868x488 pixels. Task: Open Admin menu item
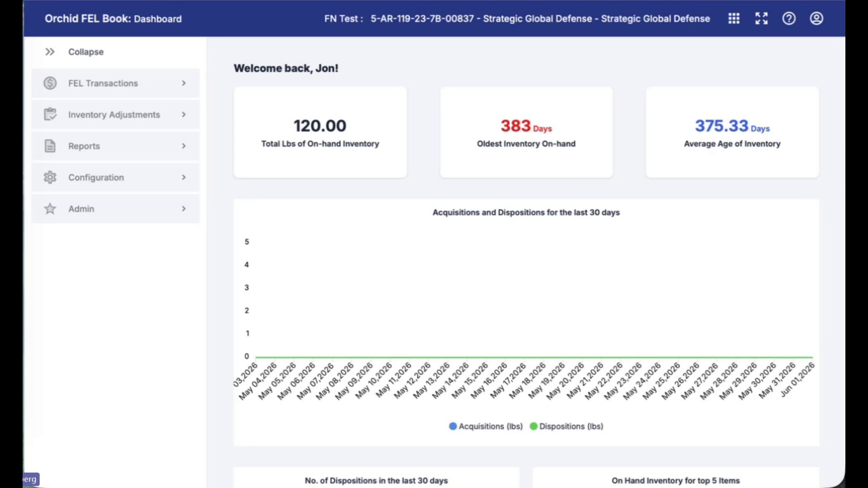coord(115,209)
